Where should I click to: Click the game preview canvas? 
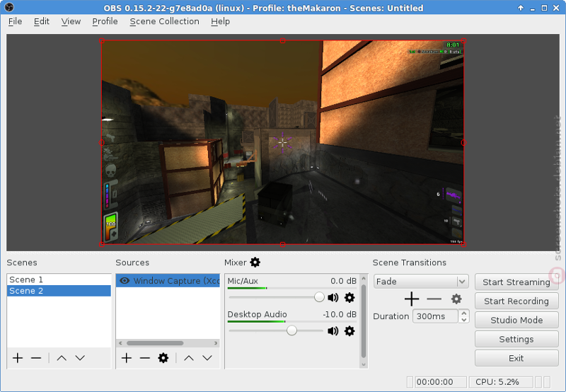coord(282,143)
